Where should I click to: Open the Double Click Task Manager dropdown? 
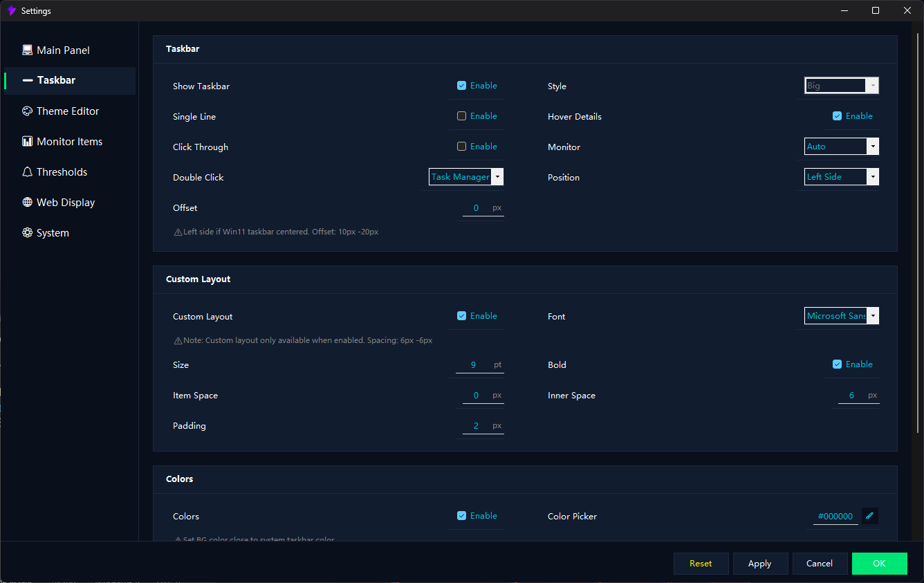tap(466, 177)
